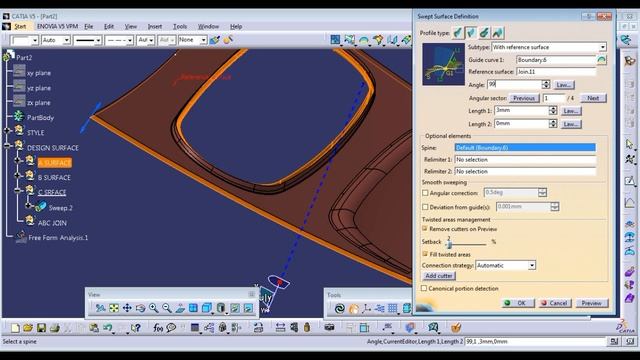Select the Circle profile type icon
This screenshot has height=360, width=640.
tap(484, 33)
